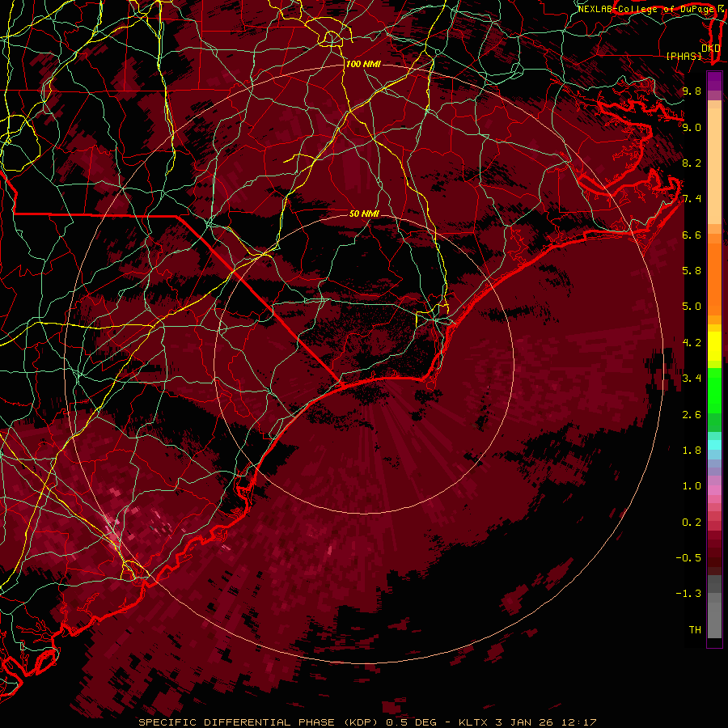The width and height of the screenshot is (728, 728).
Task: Click the [PHAS] legend heading
Action: click(684, 56)
